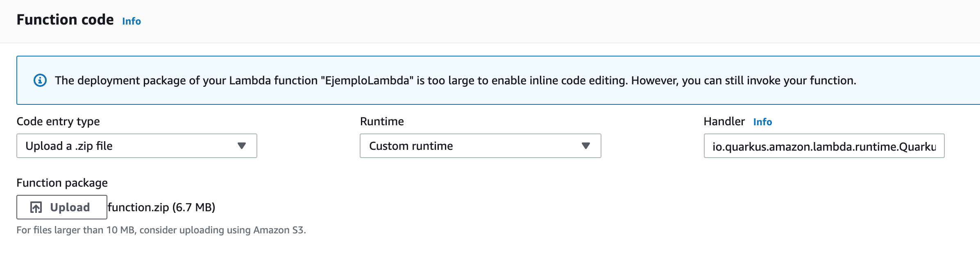Click the upload arrow icon on the Upload button
The image size is (980, 253).
coord(36,208)
